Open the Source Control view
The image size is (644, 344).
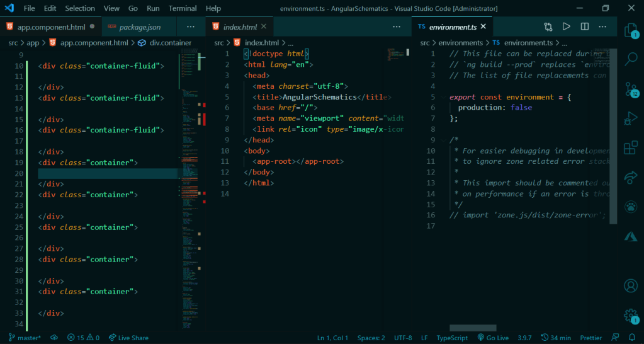[630, 89]
